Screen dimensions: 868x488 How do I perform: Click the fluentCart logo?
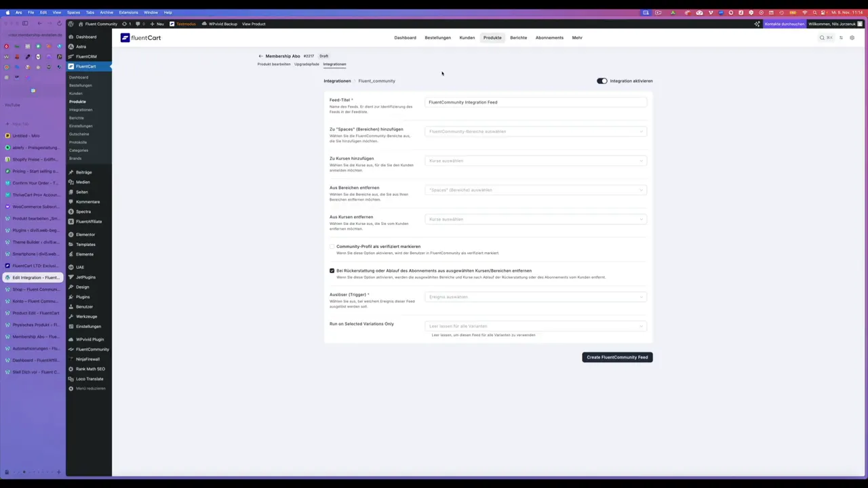click(x=140, y=37)
